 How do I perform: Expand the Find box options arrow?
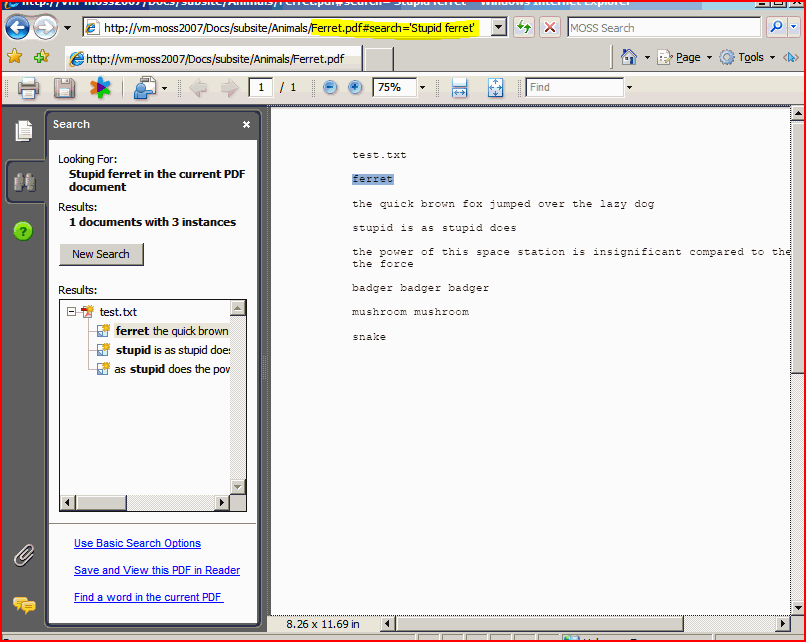point(629,88)
